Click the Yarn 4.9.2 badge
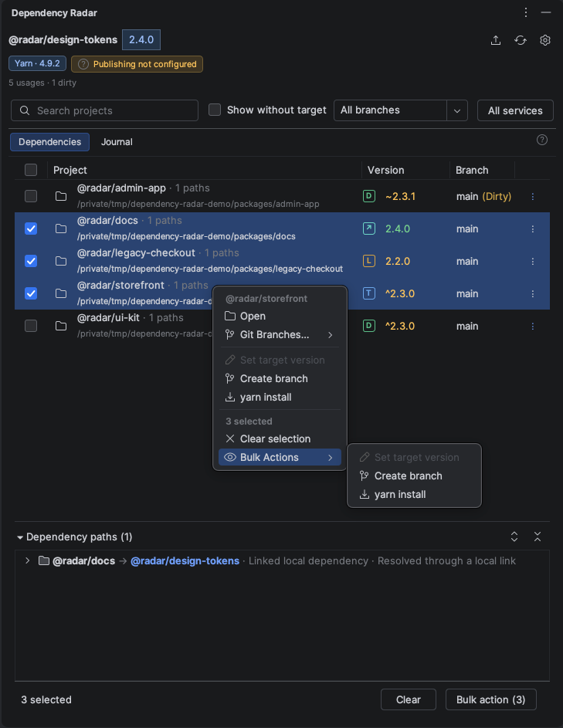This screenshot has width=563, height=728. (x=37, y=63)
